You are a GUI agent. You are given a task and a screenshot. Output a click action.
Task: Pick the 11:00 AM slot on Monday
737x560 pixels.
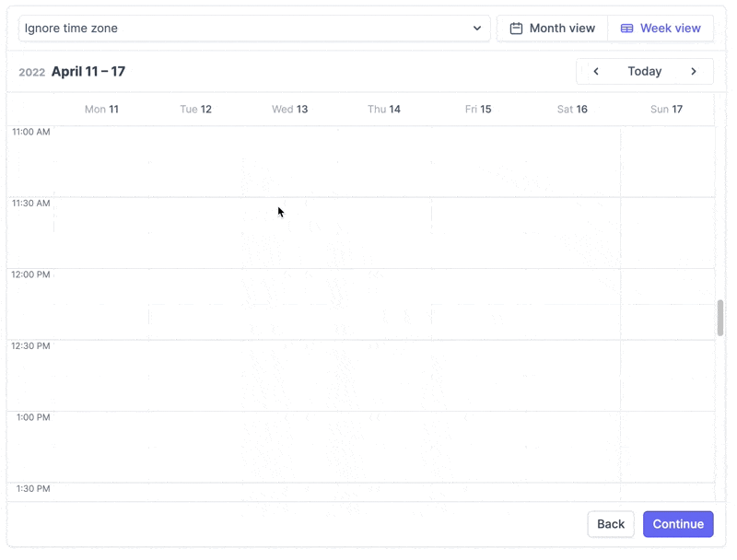click(x=101, y=162)
